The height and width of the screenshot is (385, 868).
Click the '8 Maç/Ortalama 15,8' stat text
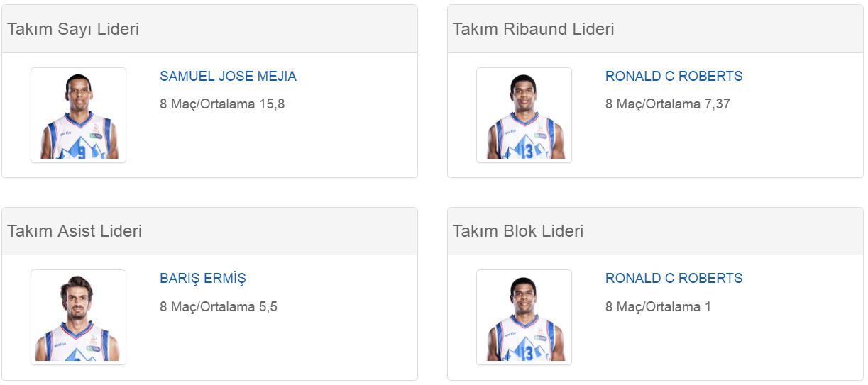[222, 104]
